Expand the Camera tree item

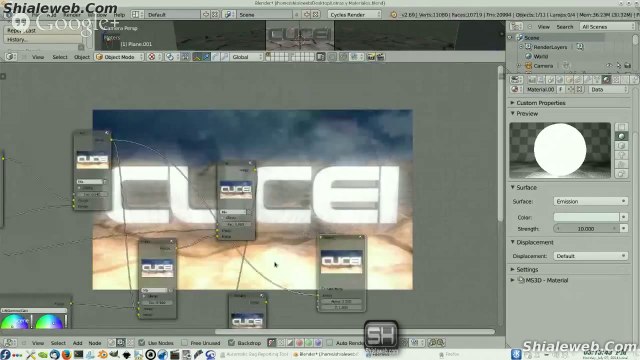[520, 66]
